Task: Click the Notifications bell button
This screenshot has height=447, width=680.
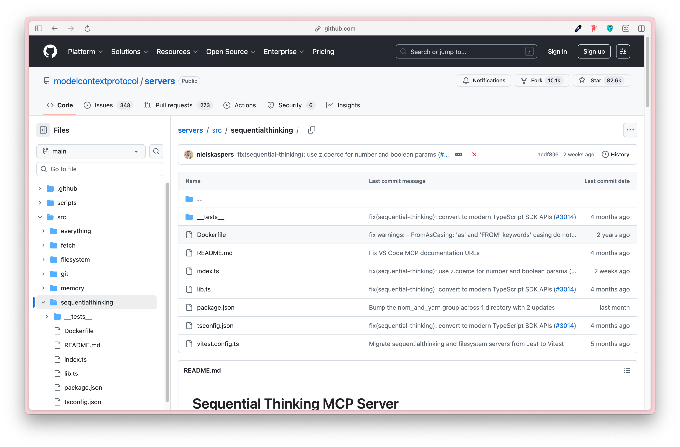Action: pyautogui.click(x=484, y=80)
